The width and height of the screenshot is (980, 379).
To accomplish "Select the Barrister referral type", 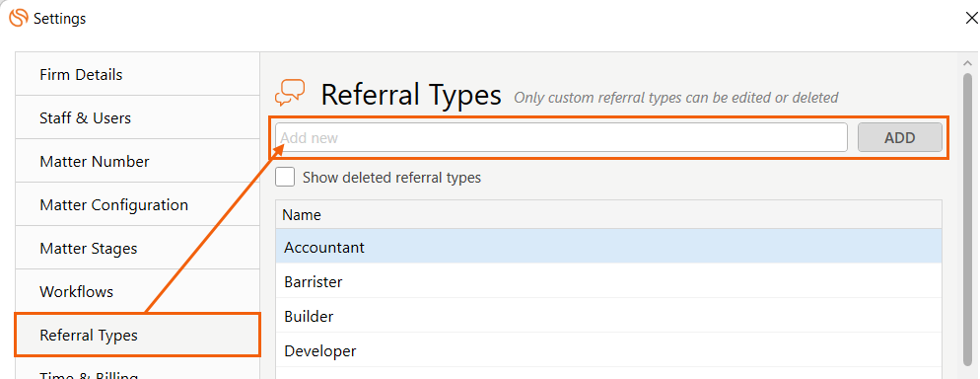I will [x=608, y=281].
